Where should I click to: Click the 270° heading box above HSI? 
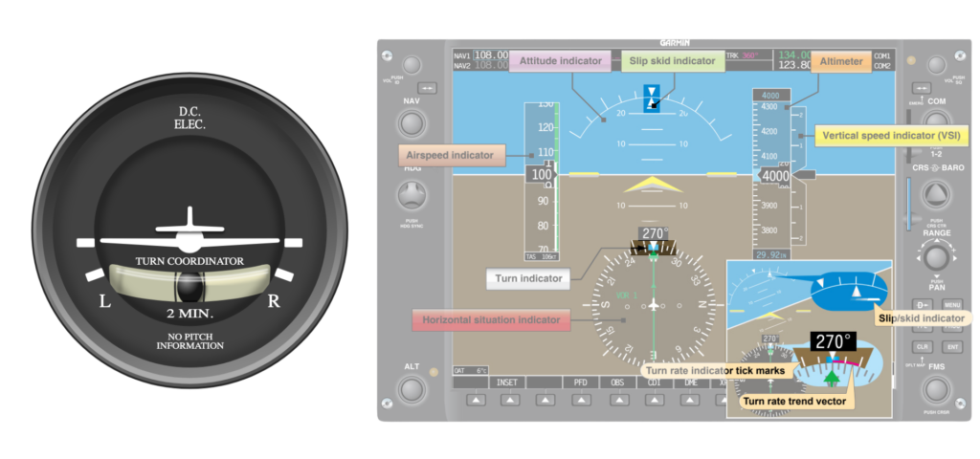click(653, 233)
